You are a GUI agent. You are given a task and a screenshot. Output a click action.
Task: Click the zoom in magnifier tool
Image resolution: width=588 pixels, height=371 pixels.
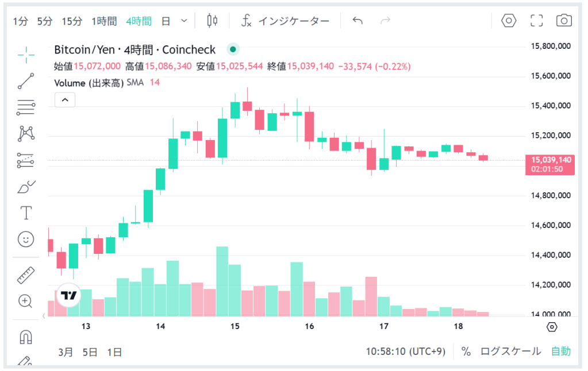pos(26,301)
